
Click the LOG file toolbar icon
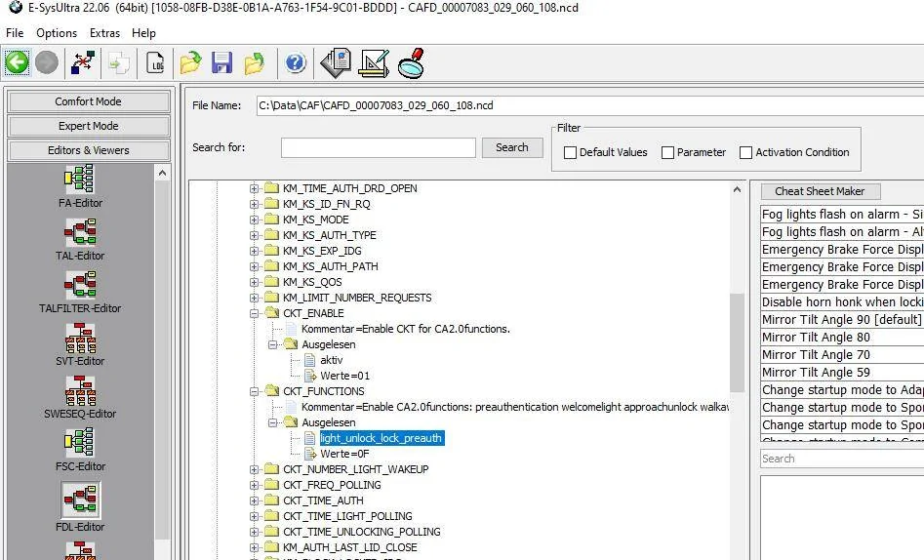point(155,62)
